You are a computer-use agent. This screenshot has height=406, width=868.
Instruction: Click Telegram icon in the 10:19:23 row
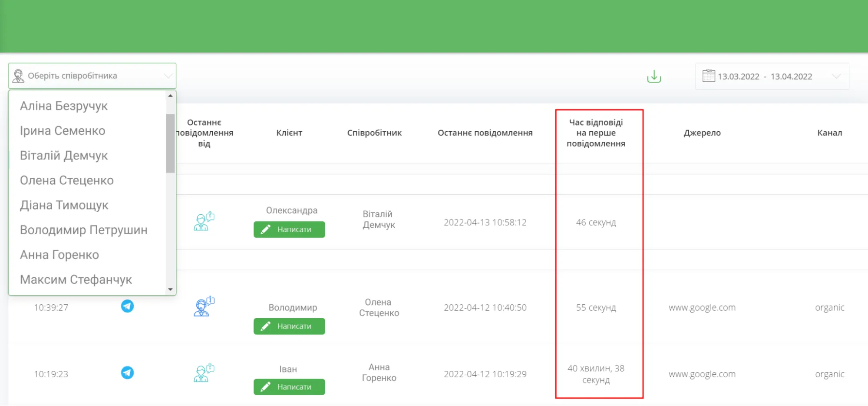click(127, 373)
